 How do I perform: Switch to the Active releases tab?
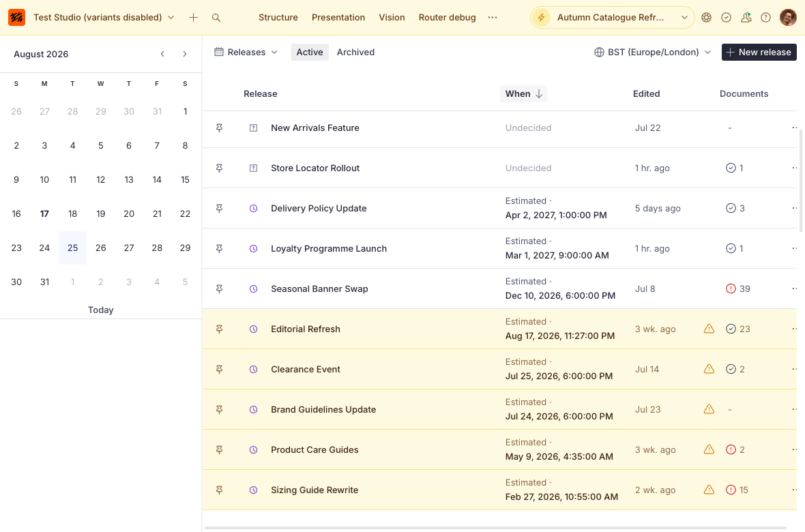(310, 53)
